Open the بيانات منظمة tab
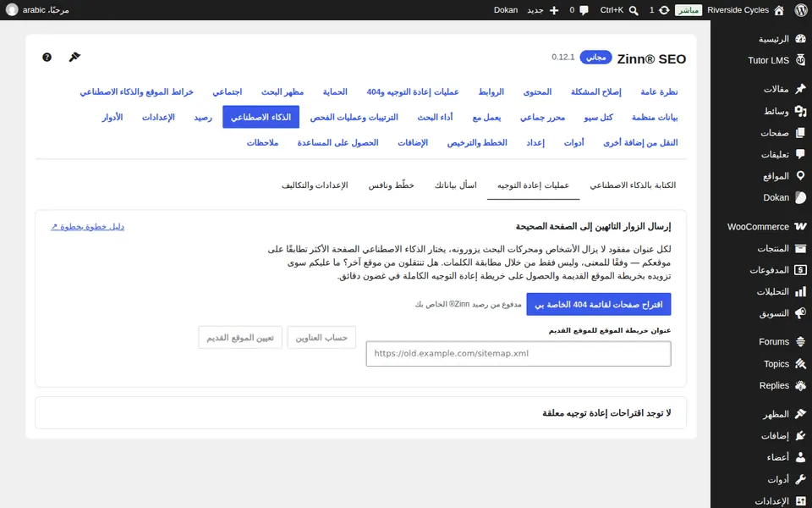The width and height of the screenshot is (812, 508). [x=655, y=117]
